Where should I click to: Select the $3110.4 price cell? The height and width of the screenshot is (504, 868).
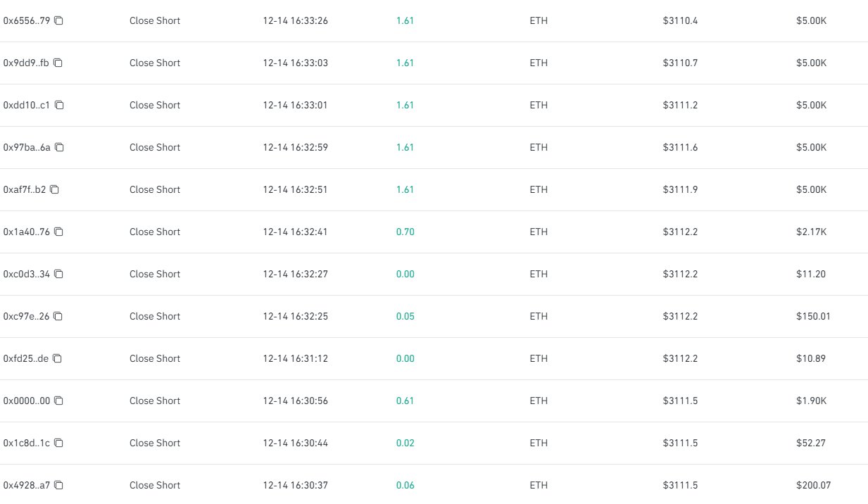click(680, 21)
